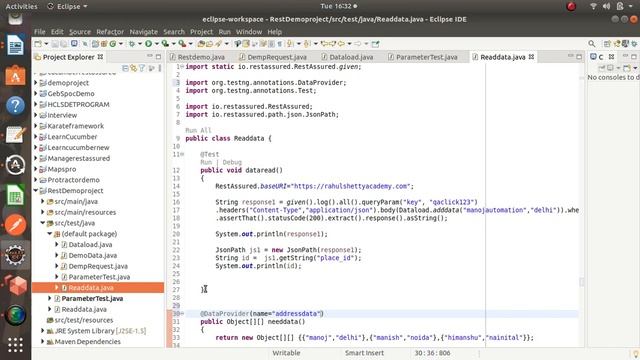Open the Debug button dropdown arrow
This screenshot has width=640, height=360.
coord(140,44)
